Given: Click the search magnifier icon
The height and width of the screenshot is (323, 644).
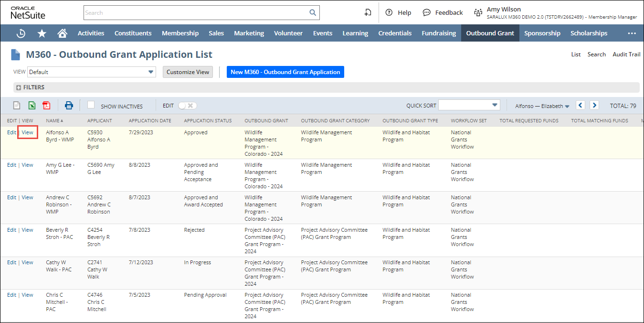Looking at the screenshot, I should [313, 13].
